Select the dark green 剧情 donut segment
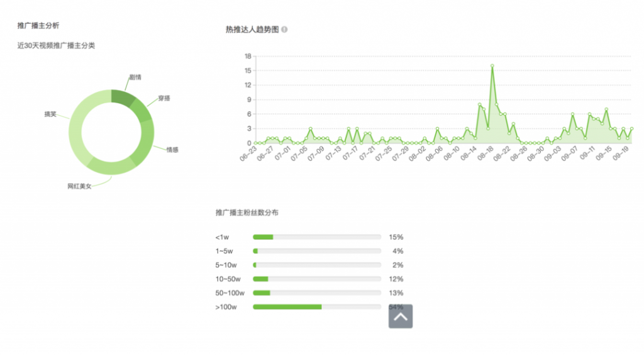The image size is (644, 356). pyautogui.click(x=123, y=97)
